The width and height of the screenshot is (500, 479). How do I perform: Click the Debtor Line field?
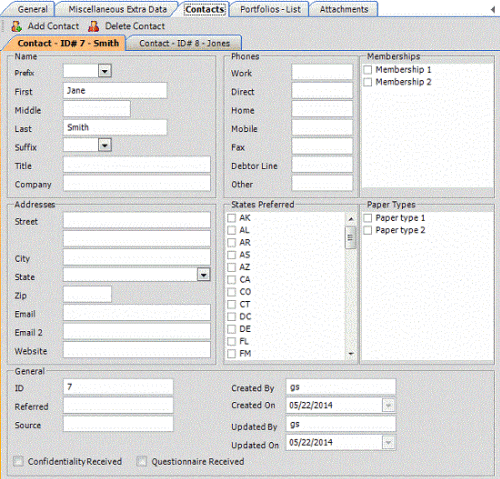pyautogui.click(x=322, y=165)
